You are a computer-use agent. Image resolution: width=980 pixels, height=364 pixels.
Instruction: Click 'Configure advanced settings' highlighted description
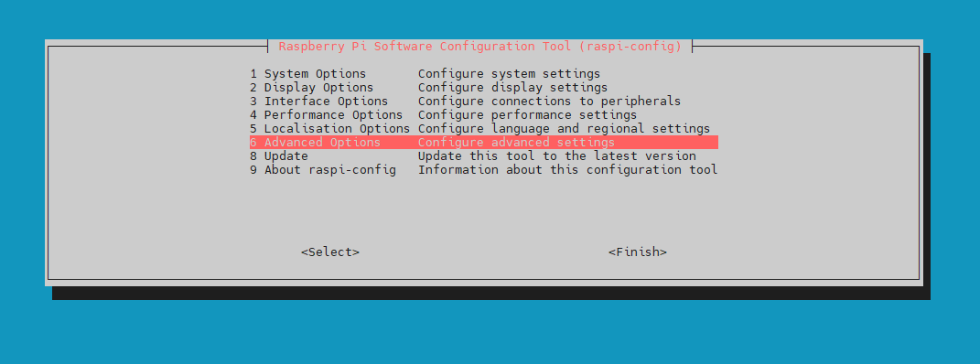pos(516,143)
